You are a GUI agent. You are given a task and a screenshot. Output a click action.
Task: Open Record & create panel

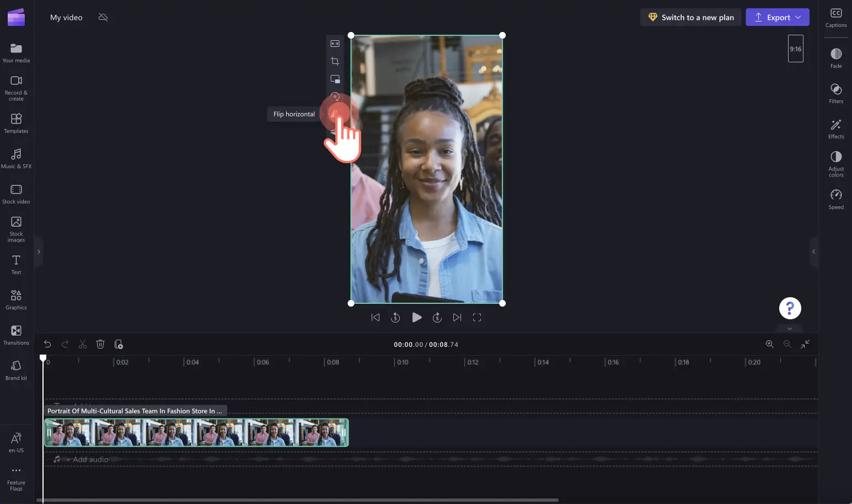(x=16, y=88)
